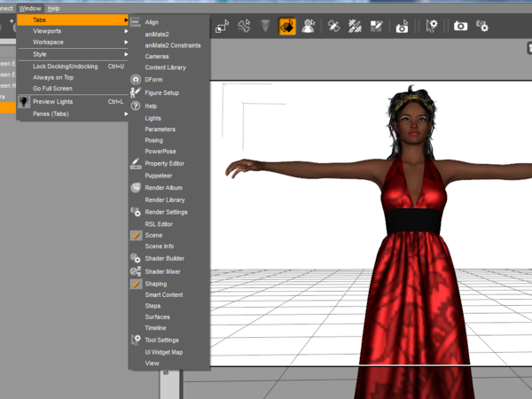Uncheck the Scene tab checkbox

point(136,235)
